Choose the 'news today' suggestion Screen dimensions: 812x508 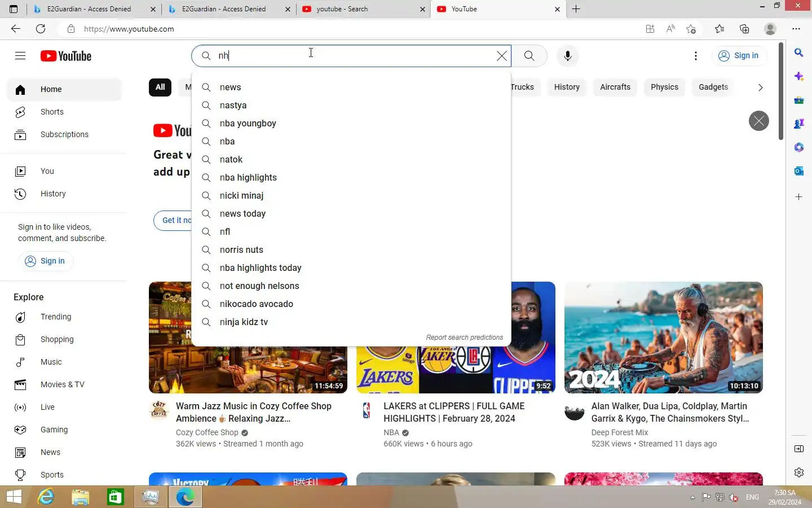[x=351, y=213]
